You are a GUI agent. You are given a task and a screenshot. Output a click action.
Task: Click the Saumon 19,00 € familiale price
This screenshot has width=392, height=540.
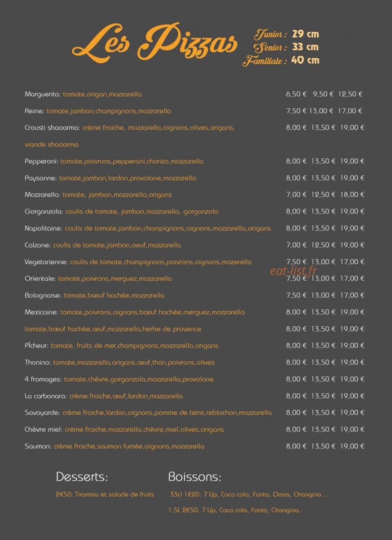pos(352,446)
